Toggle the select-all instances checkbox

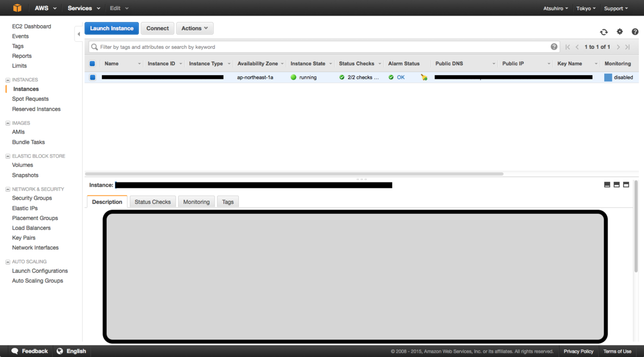click(x=92, y=63)
